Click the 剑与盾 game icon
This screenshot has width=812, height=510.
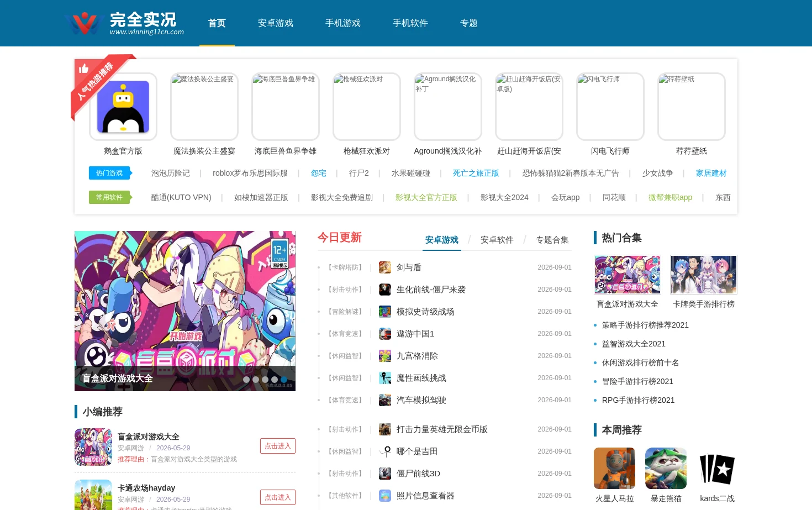pos(385,267)
